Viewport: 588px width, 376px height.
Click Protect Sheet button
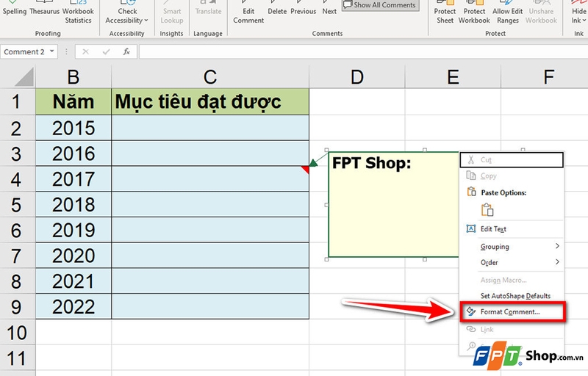[x=445, y=13]
